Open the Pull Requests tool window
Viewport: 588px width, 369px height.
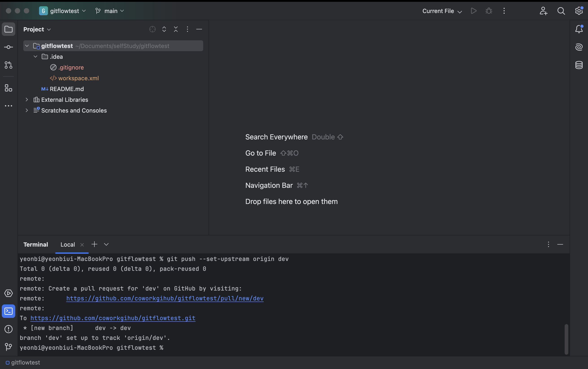(9, 65)
